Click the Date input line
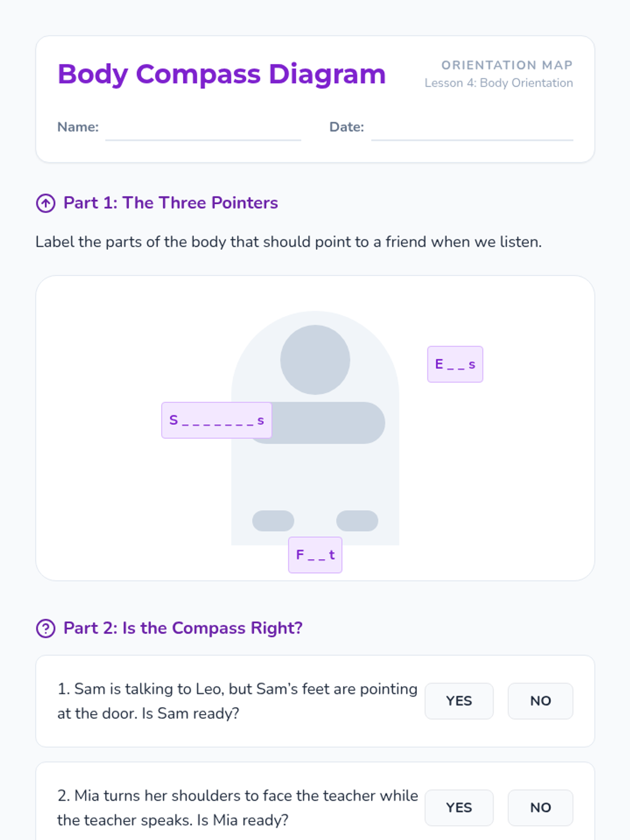 coord(472,129)
